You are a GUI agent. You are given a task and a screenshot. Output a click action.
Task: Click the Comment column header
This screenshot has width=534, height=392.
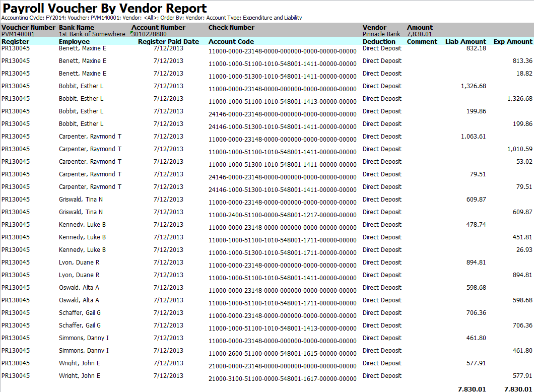click(422, 41)
